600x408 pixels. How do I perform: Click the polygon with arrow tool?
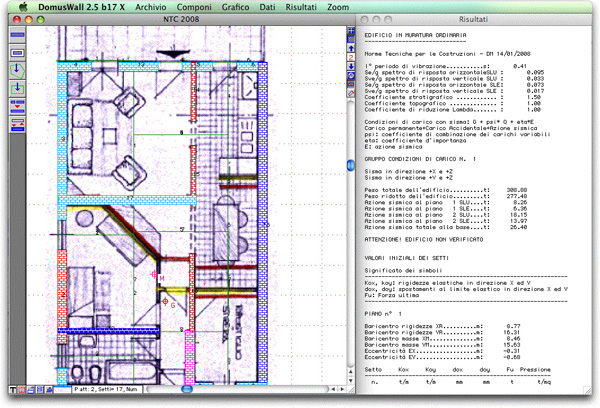(17, 71)
